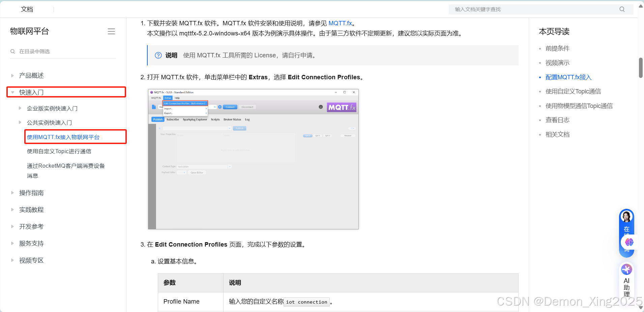Click the colorful brain floating icon
Viewport: 644px width, 312px height.
pos(629,242)
